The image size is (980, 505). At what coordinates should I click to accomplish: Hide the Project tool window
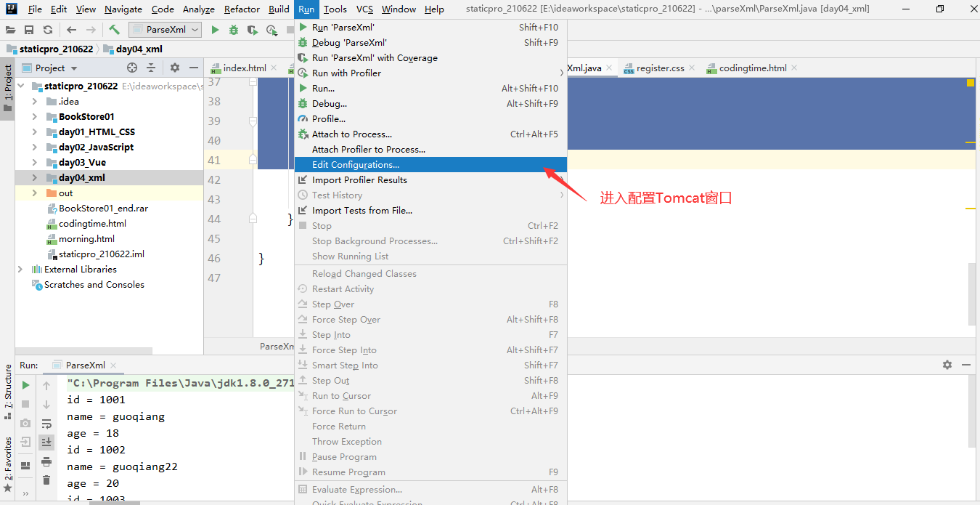[193, 68]
